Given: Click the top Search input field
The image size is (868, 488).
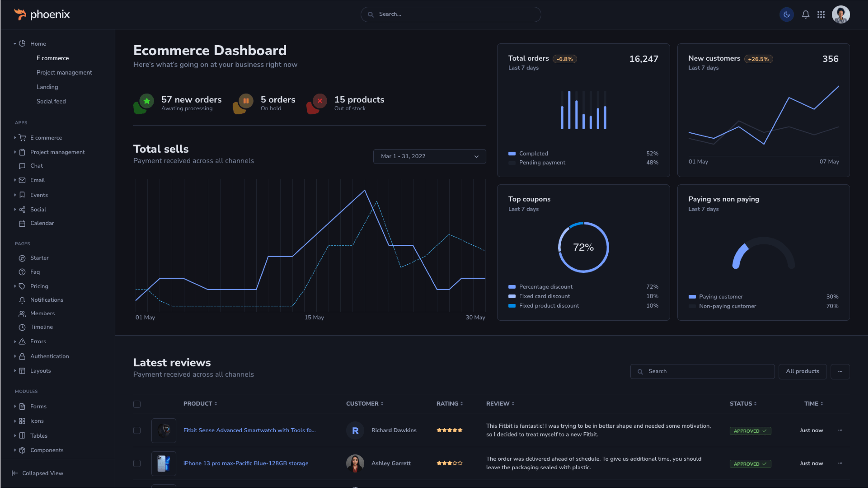Looking at the screenshot, I should tap(451, 14).
